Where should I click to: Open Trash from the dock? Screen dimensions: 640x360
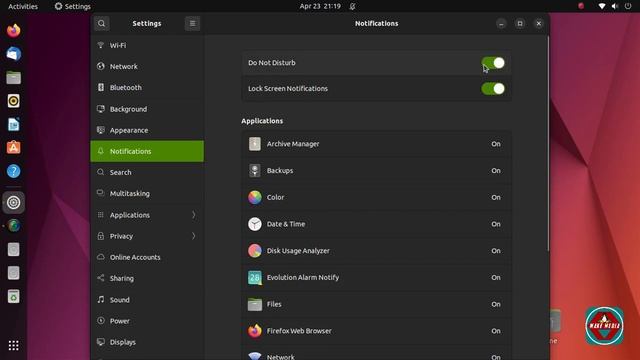(13, 296)
